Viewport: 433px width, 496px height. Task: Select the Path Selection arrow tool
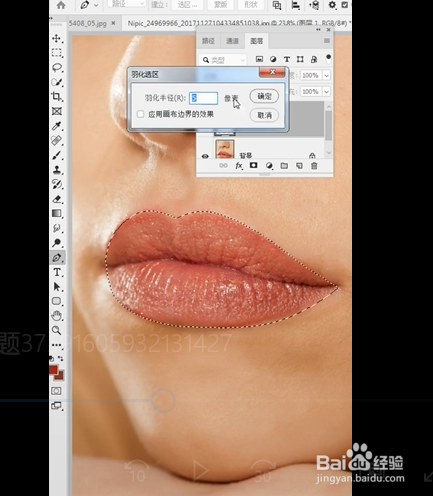click(57, 287)
